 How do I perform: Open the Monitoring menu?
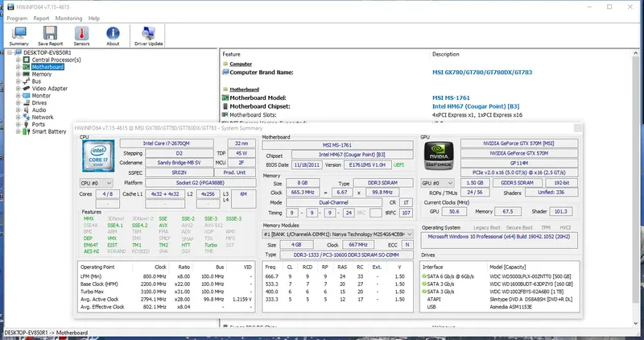[x=68, y=17]
